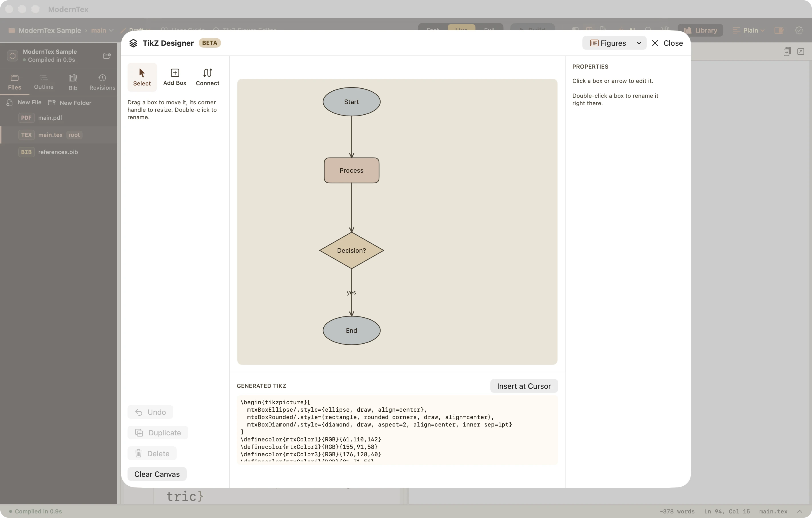Open main.tex root file
Image resolution: width=812 pixels, height=518 pixels.
59,135
